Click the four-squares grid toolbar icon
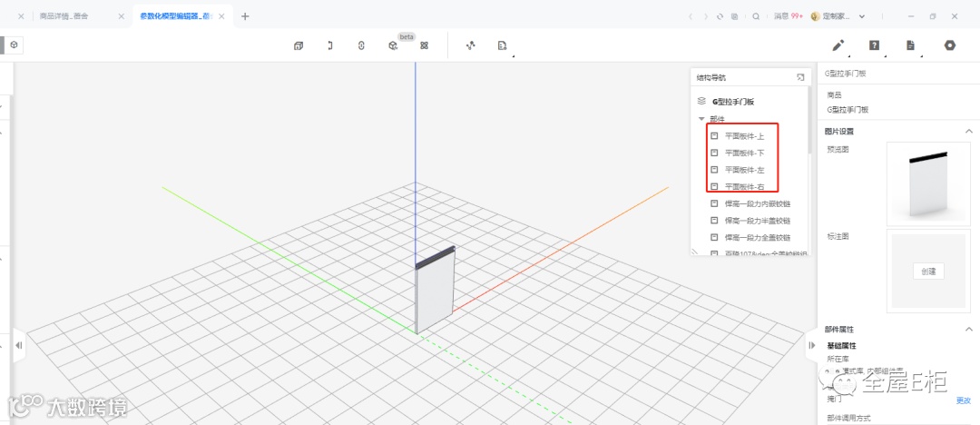Image resolution: width=980 pixels, height=425 pixels. coord(424,45)
